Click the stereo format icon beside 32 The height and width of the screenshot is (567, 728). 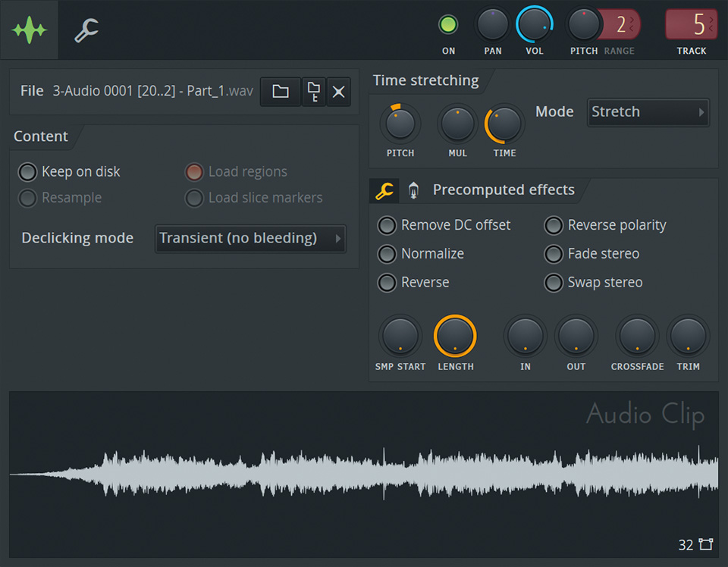click(x=706, y=544)
